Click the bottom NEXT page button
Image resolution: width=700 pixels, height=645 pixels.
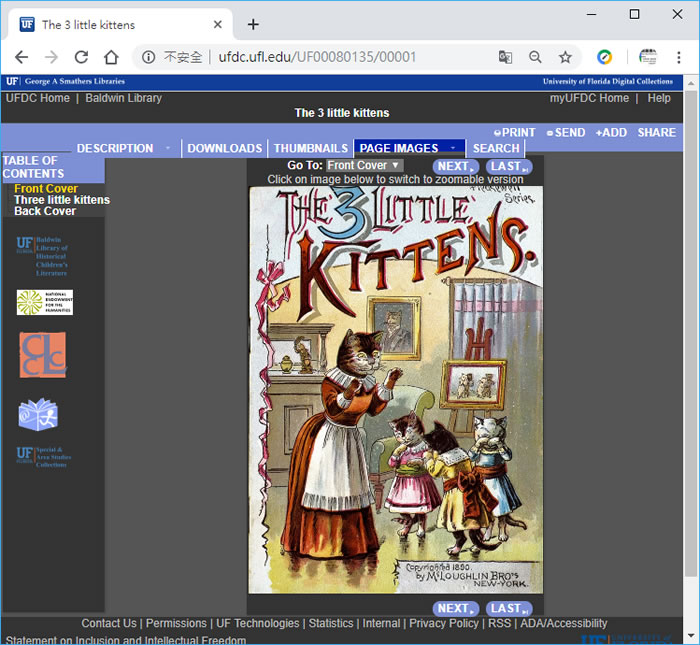click(455, 608)
